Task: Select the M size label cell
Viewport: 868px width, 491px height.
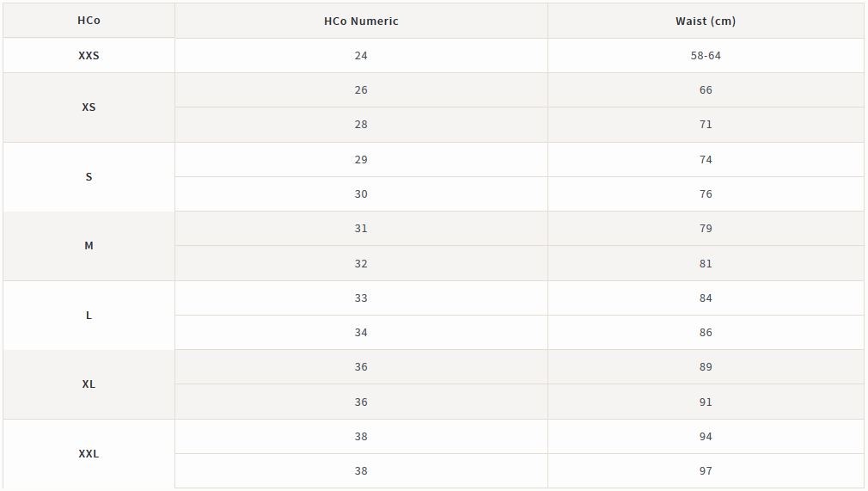Action: tap(89, 246)
